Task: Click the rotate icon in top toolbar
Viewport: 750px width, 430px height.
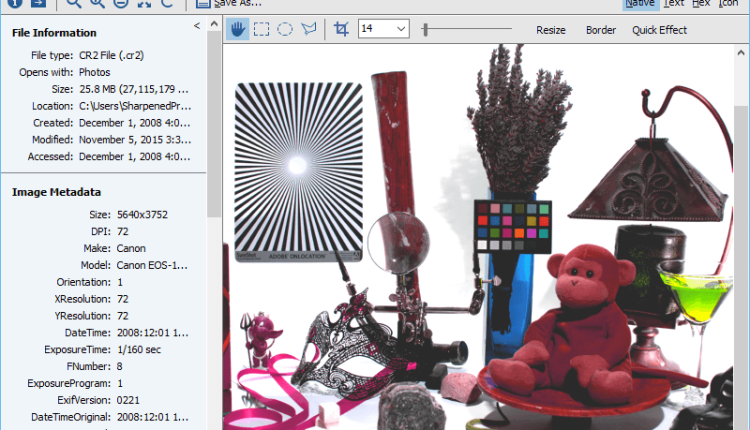Action: (167, 4)
